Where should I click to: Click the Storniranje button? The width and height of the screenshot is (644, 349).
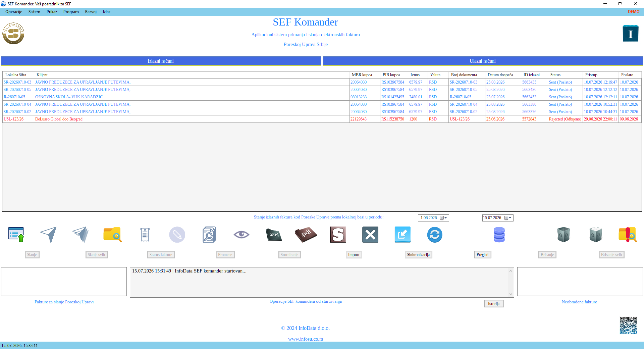[x=289, y=255]
